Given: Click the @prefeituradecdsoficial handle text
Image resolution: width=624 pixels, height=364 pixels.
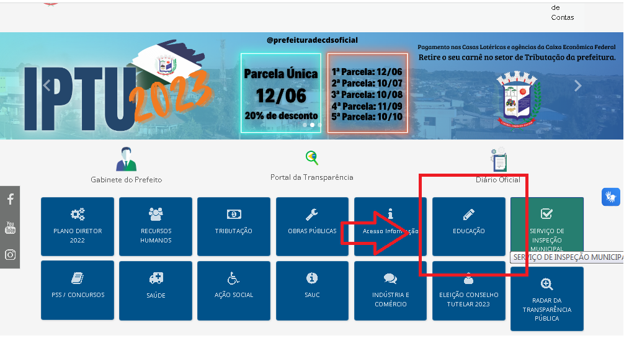Looking at the screenshot, I should [312, 40].
